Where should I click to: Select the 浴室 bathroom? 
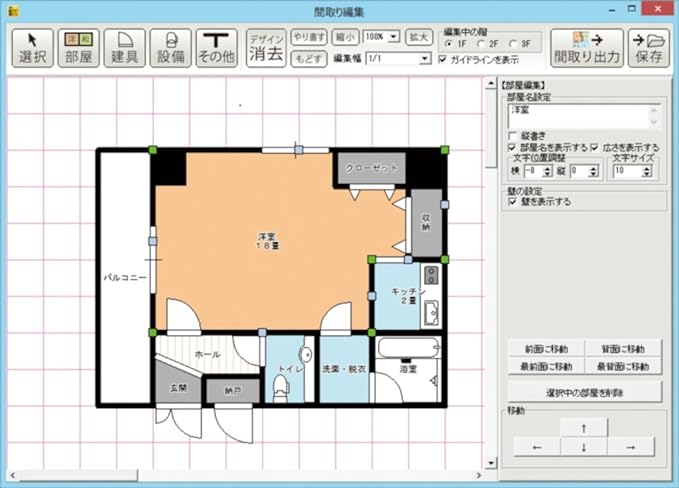pos(408,369)
